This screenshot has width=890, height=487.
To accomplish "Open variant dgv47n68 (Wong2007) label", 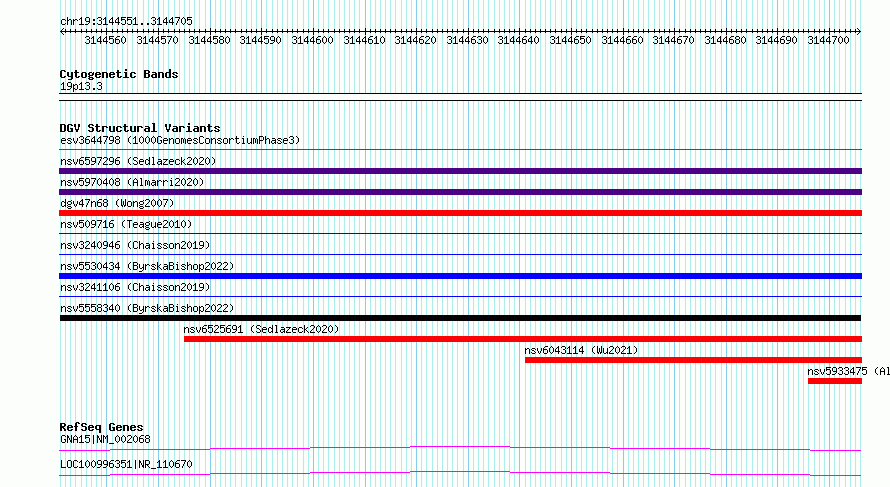I will pyautogui.click(x=117, y=203).
